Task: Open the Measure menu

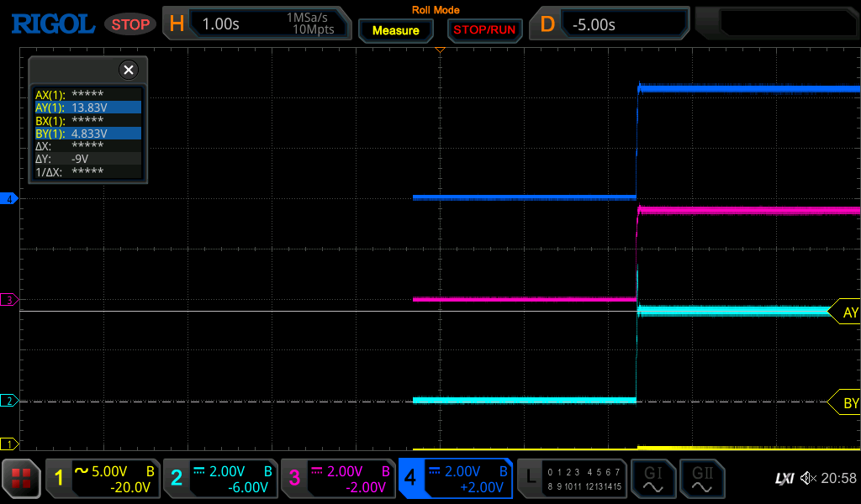Action: click(396, 31)
